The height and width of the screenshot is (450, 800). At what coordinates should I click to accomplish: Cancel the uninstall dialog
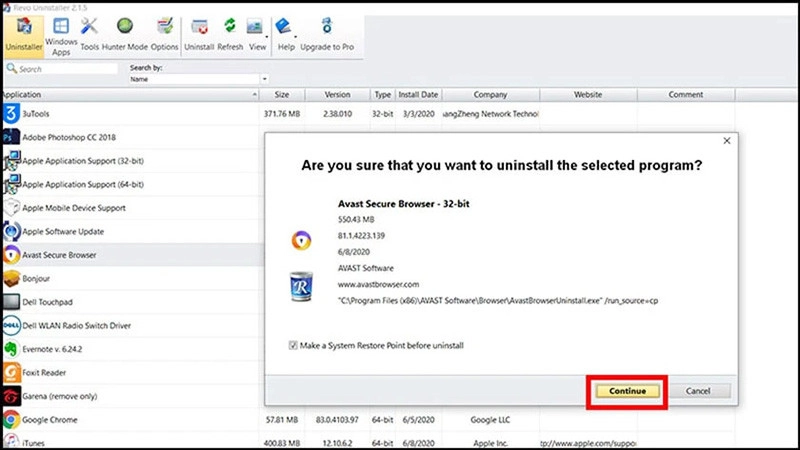coord(698,391)
